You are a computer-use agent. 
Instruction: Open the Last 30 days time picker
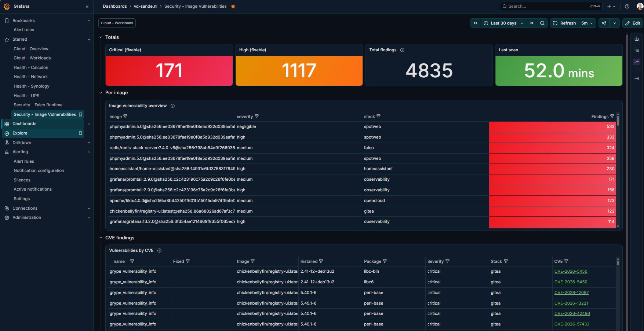[x=504, y=23]
